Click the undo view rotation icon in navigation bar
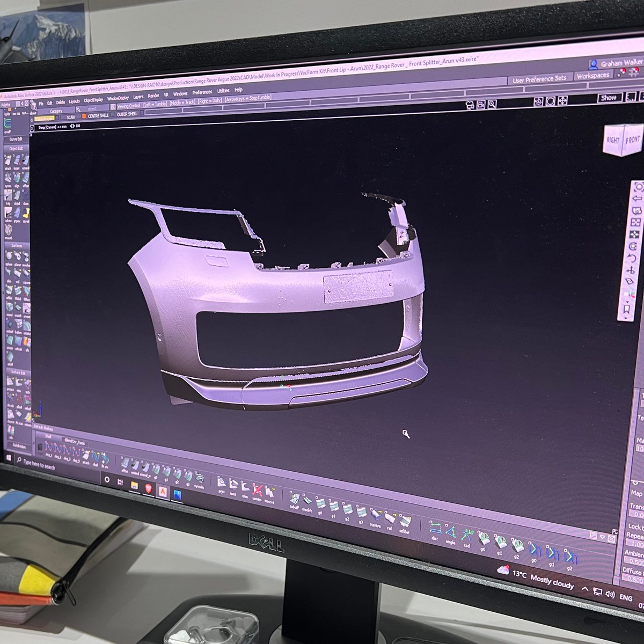Viewport: 644px width, 644px height. click(x=632, y=258)
